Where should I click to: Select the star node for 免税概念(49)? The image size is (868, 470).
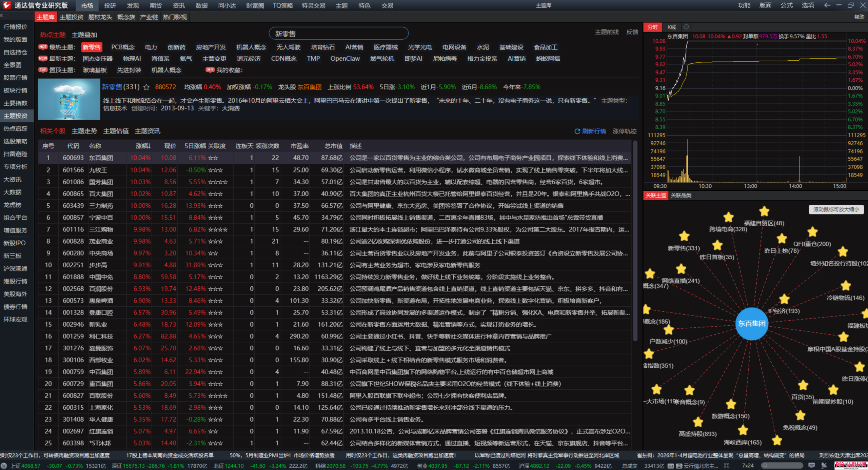[x=800, y=415]
